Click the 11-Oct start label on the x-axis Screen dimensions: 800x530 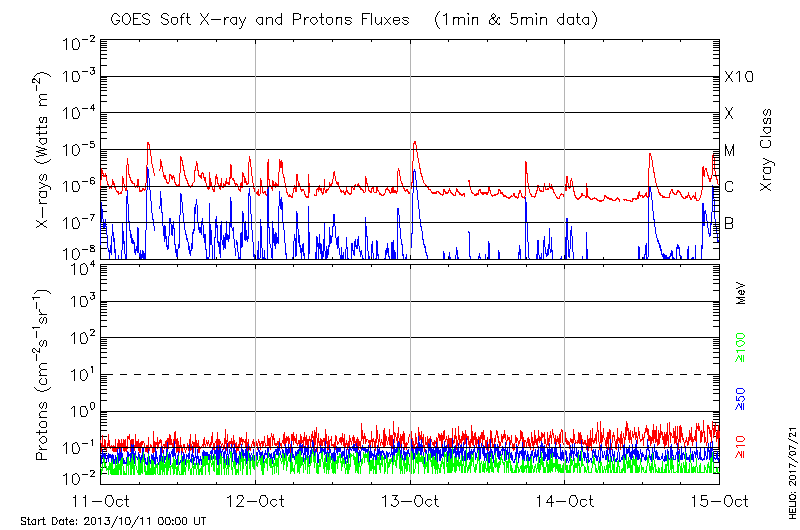(x=102, y=500)
